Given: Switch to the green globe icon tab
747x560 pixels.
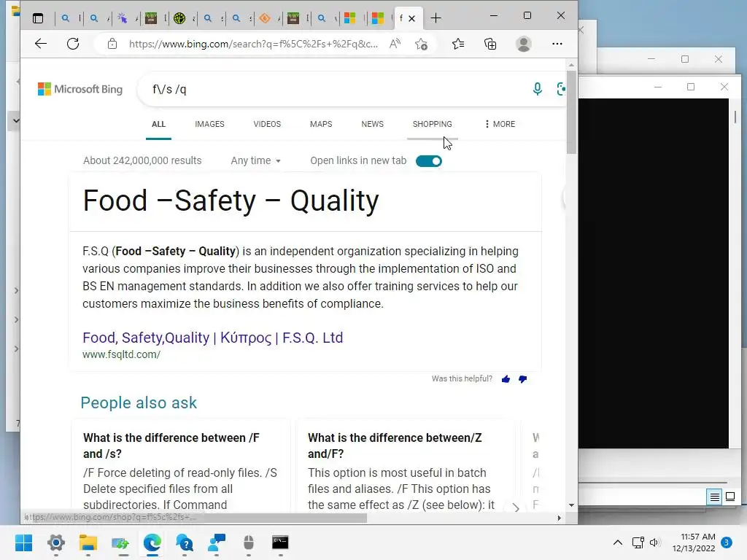Looking at the screenshot, I should pyautogui.click(x=179, y=18).
